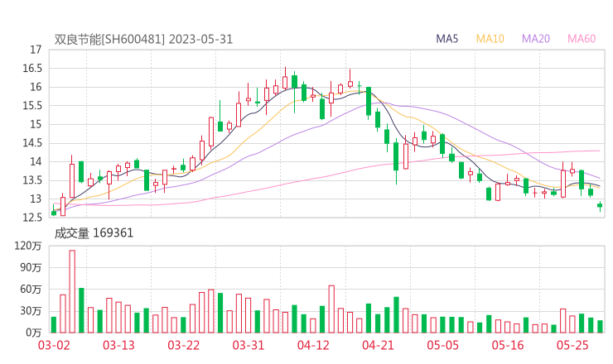Click the 05-16 date axis label
Image resolution: width=613 pixels, height=364 pixels.
pos(508,345)
